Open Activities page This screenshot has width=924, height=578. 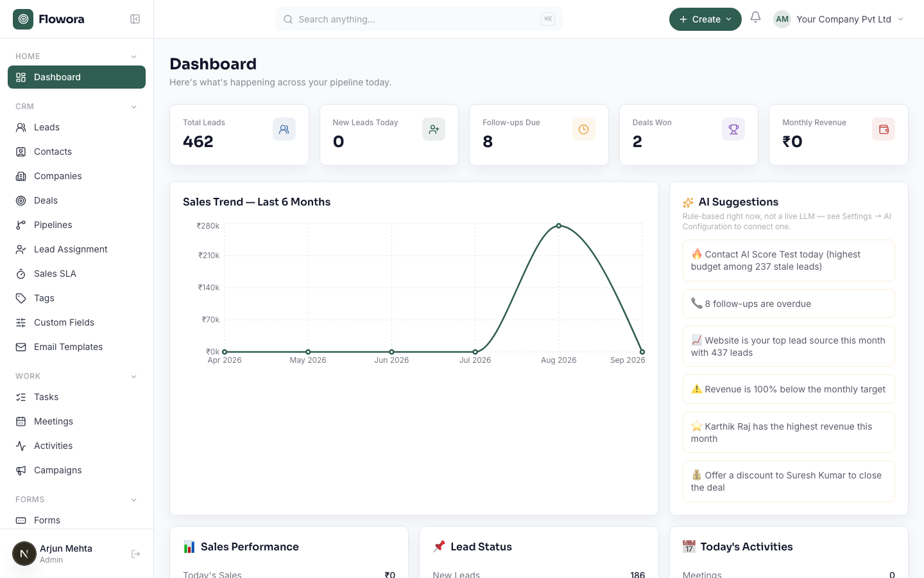76,446
